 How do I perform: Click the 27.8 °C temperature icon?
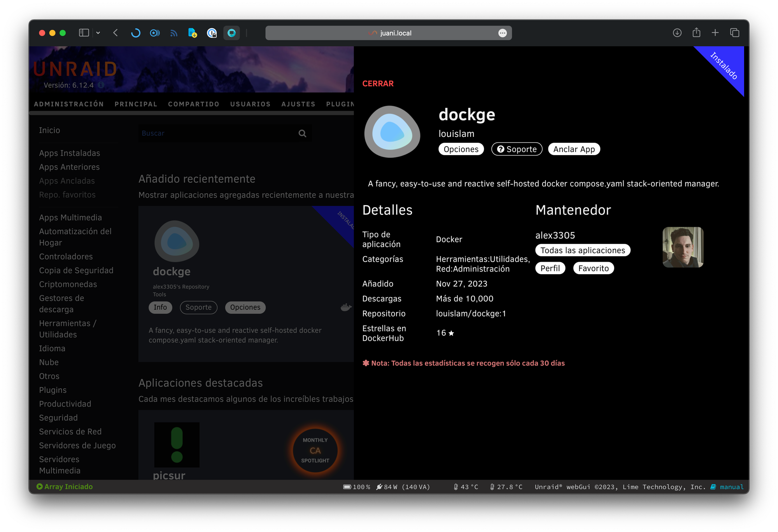click(x=492, y=487)
